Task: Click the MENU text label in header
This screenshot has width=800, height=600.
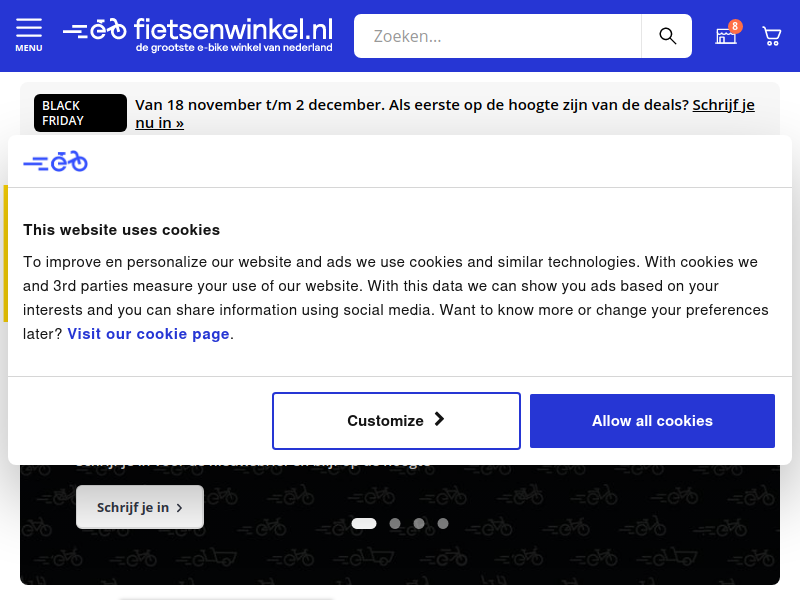Action: (x=29, y=48)
